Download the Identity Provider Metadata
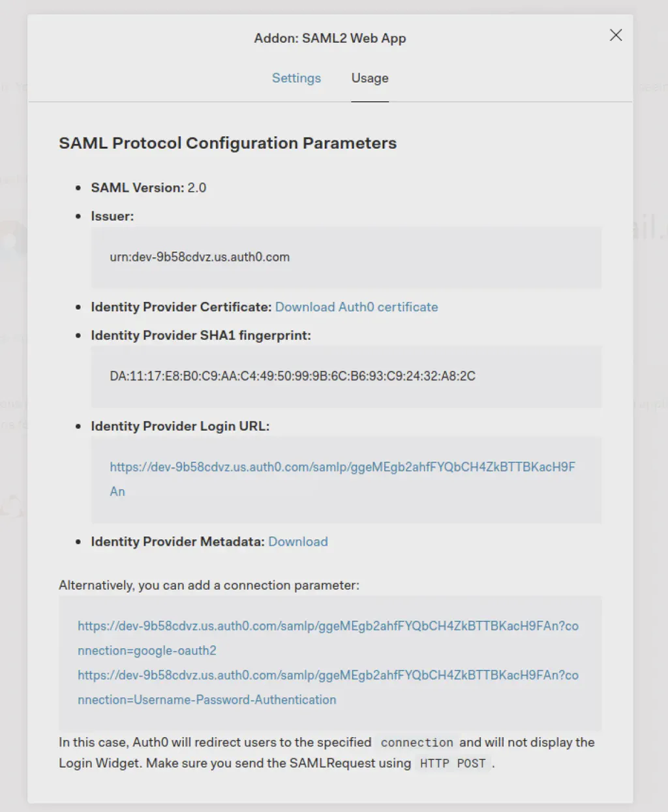Image resolution: width=668 pixels, height=812 pixels. [x=297, y=541]
